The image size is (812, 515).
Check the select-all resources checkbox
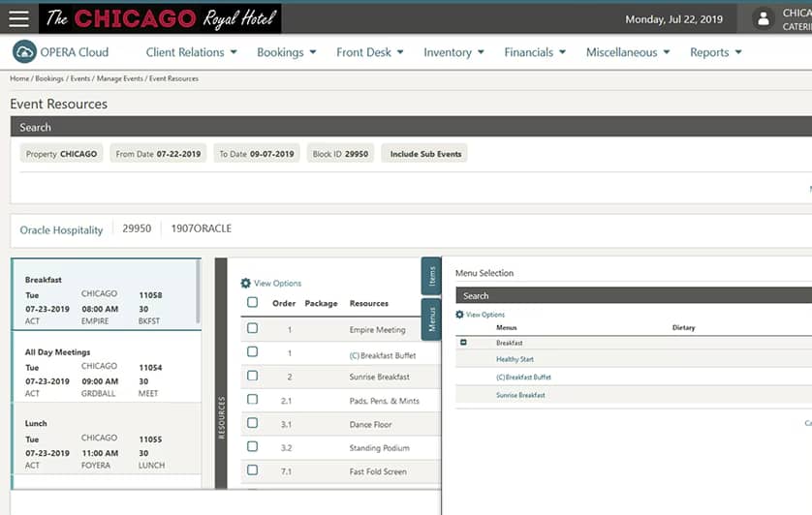(252, 302)
